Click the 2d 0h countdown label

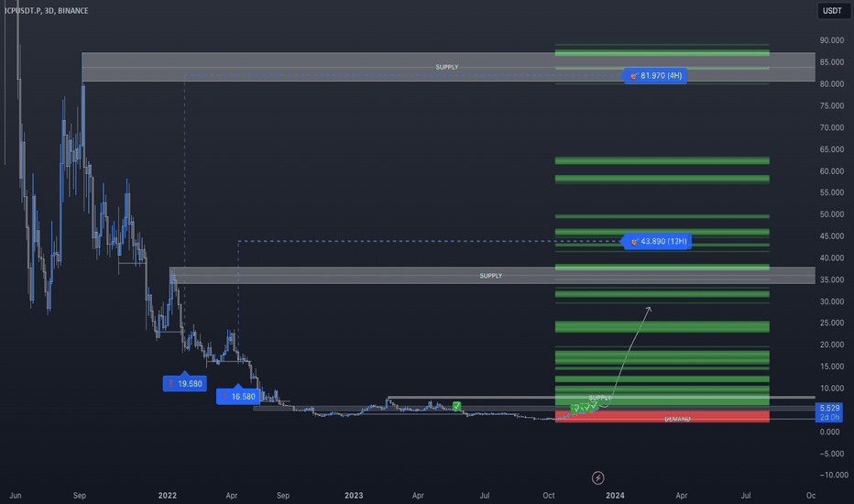tap(829, 417)
